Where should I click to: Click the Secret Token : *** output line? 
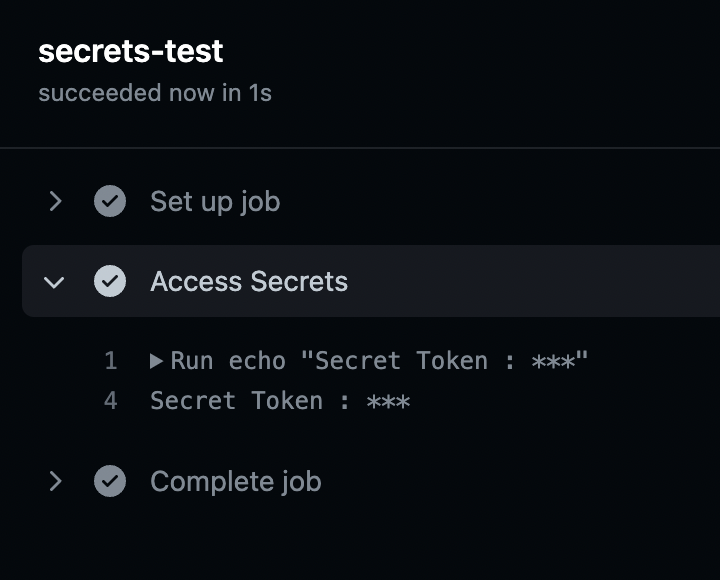280,401
